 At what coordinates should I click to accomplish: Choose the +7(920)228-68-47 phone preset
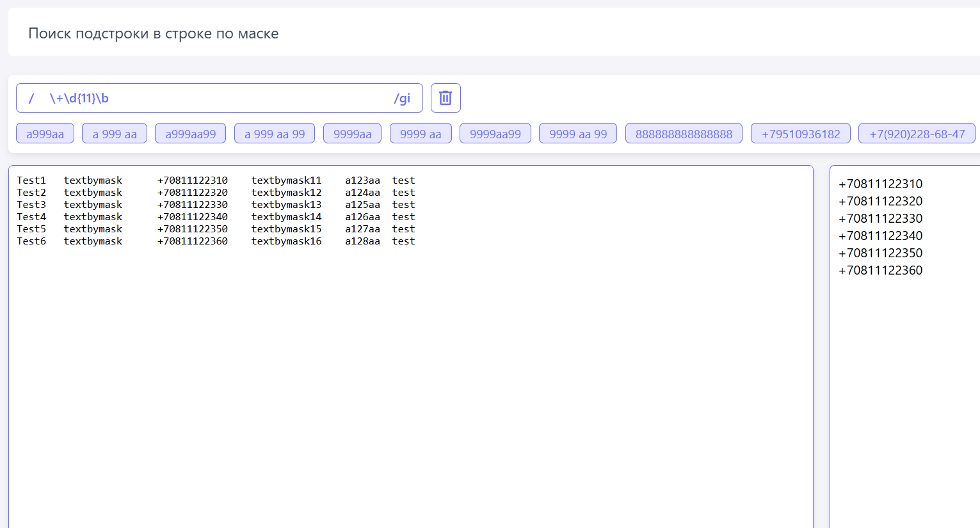(x=917, y=134)
